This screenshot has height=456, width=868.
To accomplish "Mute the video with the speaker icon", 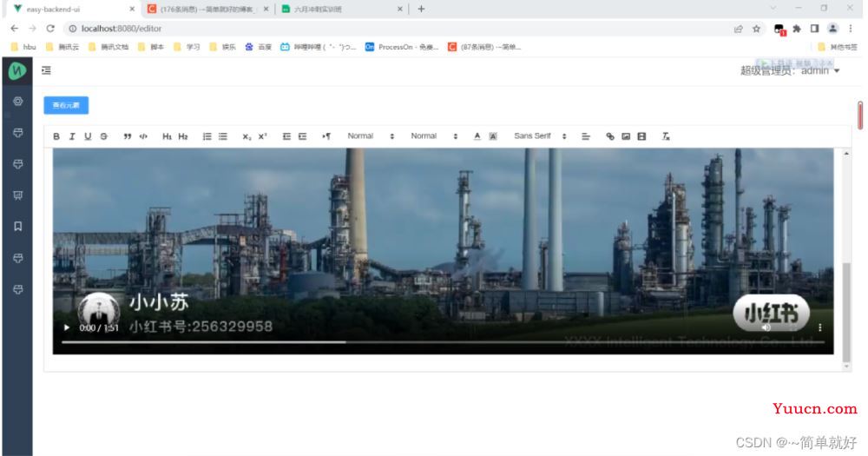I will (766, 327).
